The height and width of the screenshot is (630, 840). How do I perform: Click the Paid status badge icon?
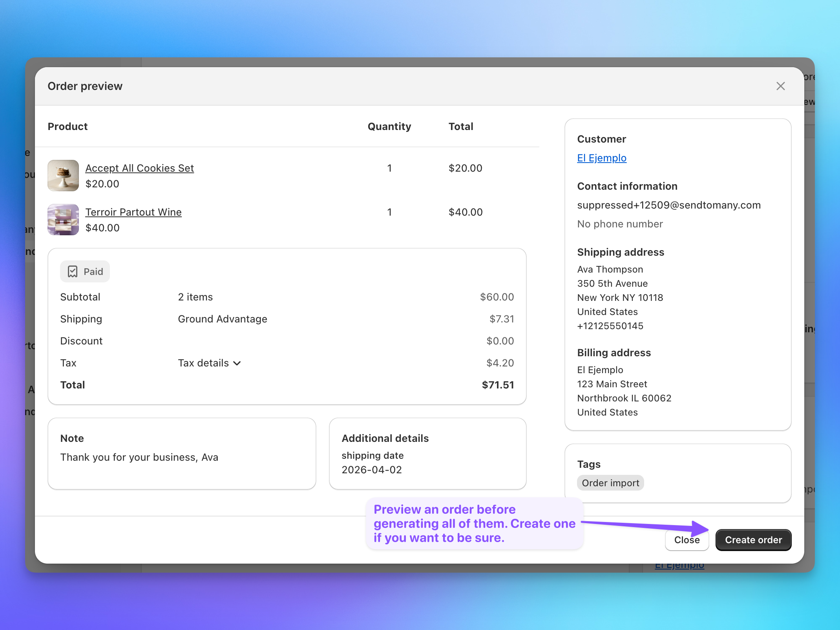coord(73,271)
